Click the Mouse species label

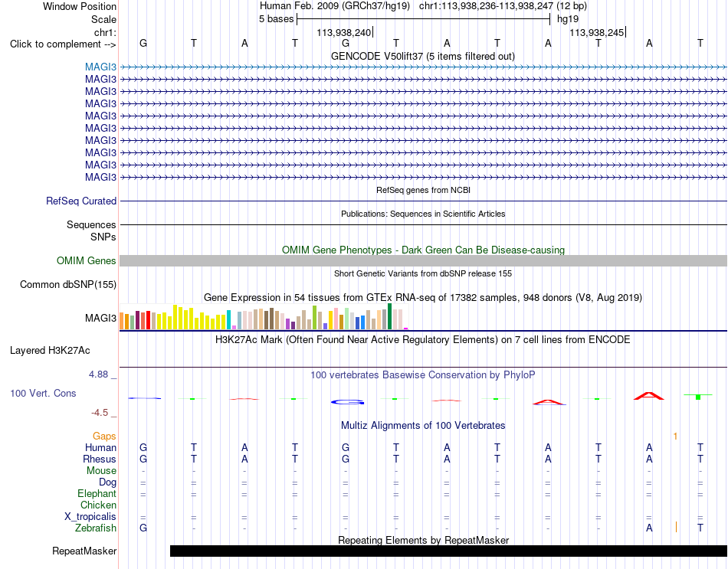(101, 471)
